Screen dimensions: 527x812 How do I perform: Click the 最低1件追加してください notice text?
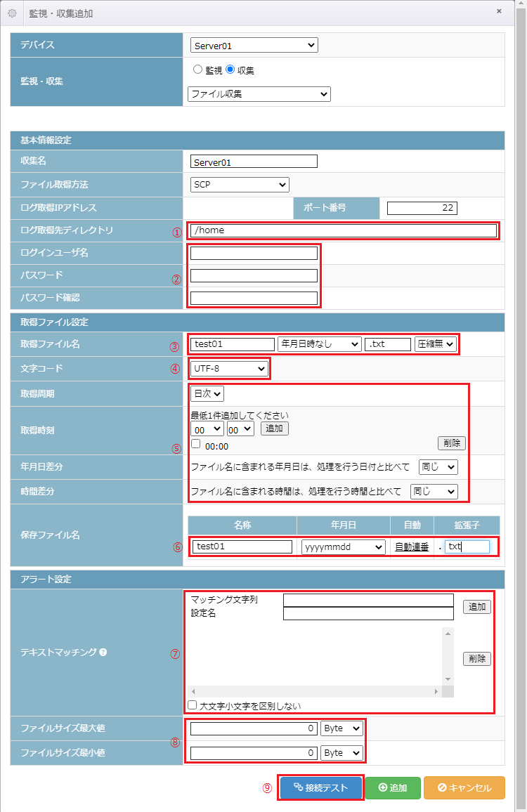[240, 415]
